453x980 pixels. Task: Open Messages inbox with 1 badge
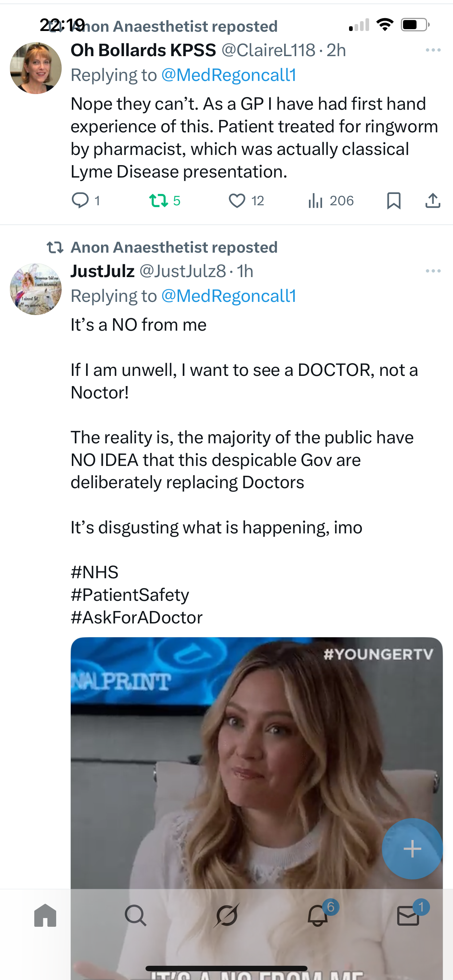click(x=408, y=915)
